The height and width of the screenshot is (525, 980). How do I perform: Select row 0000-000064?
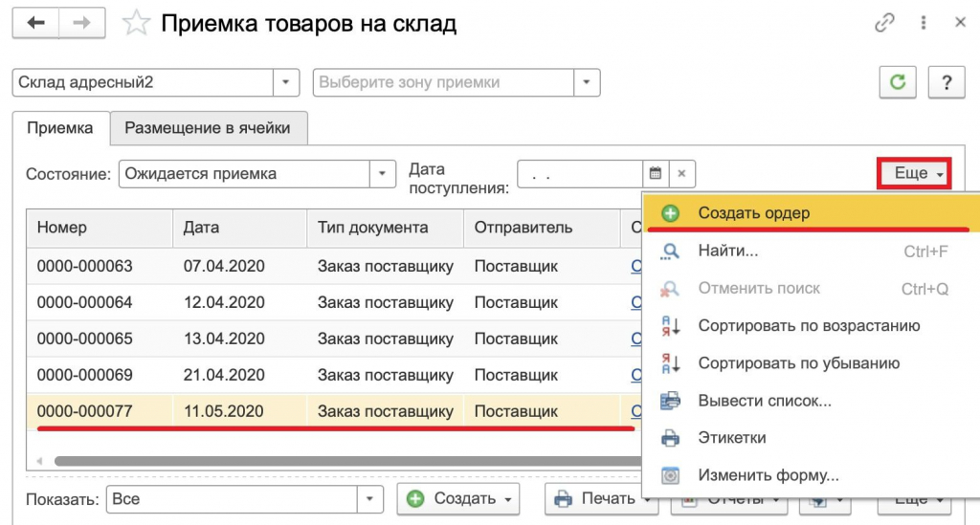coord(334,303)
